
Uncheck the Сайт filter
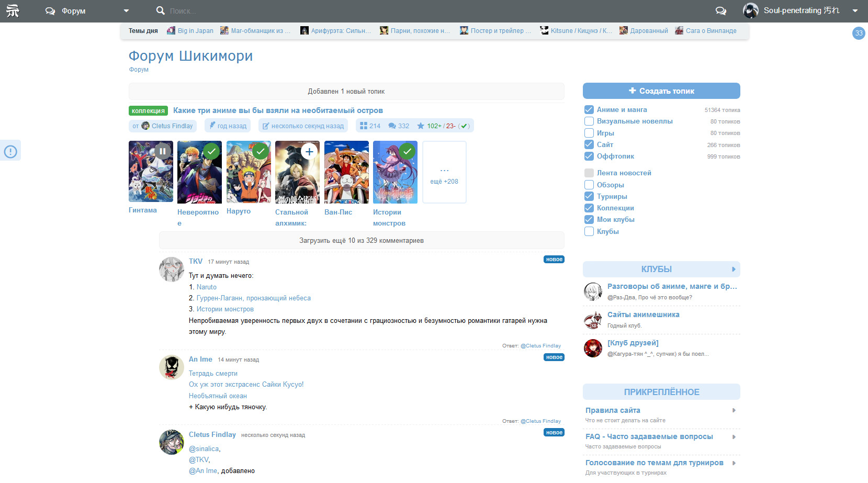click(x=589, y=144)
